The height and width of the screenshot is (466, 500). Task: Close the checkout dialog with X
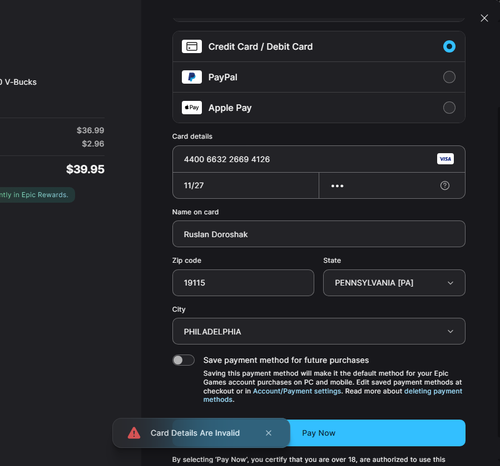tap(484, 18)
